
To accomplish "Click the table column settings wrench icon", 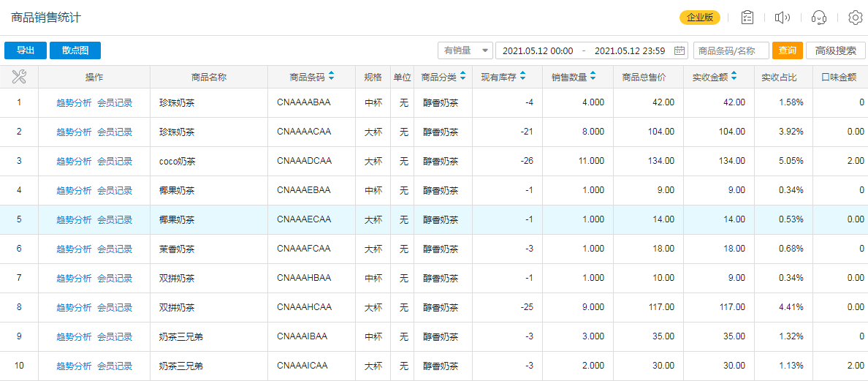I will pos(19,77).
